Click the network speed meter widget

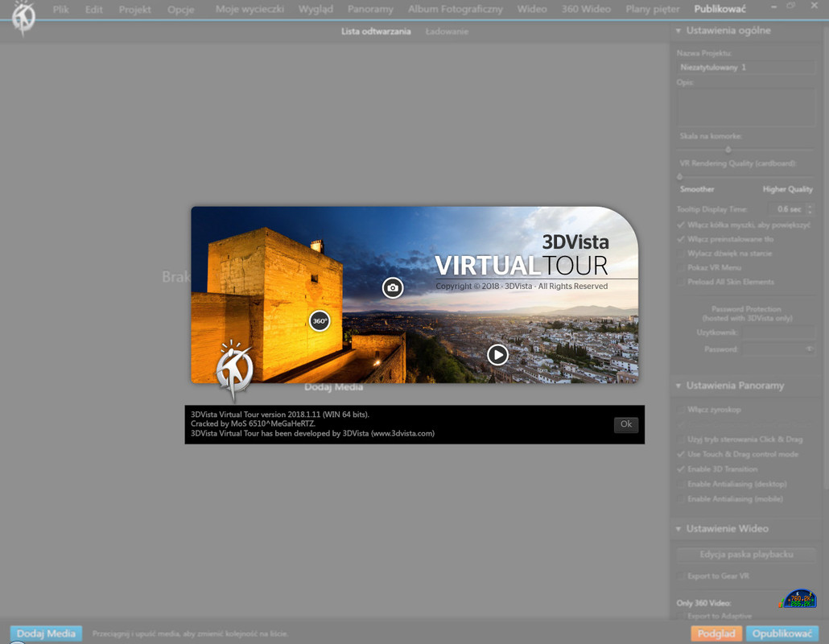click(799, 599)
